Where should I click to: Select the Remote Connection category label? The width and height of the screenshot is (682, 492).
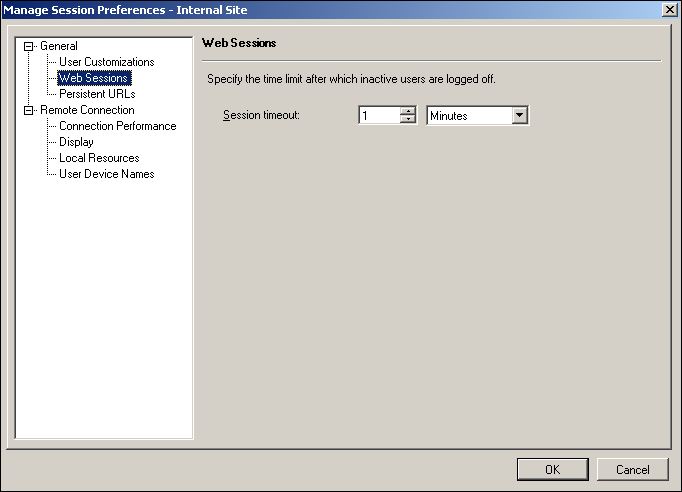click(x=86, y=110)
